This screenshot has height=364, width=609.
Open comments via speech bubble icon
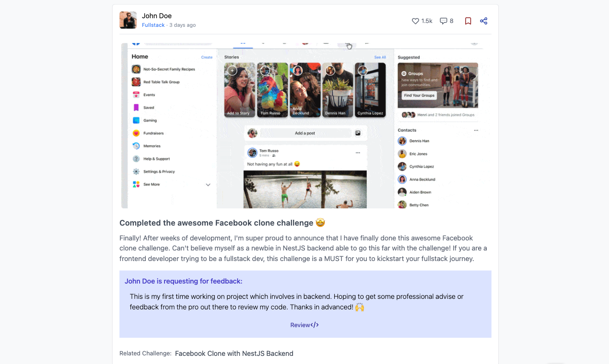point(444,21)
